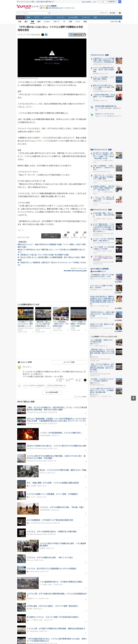Screen dimensions: 138x644
Task: Open the トップ tab
Action: point(20,17)
